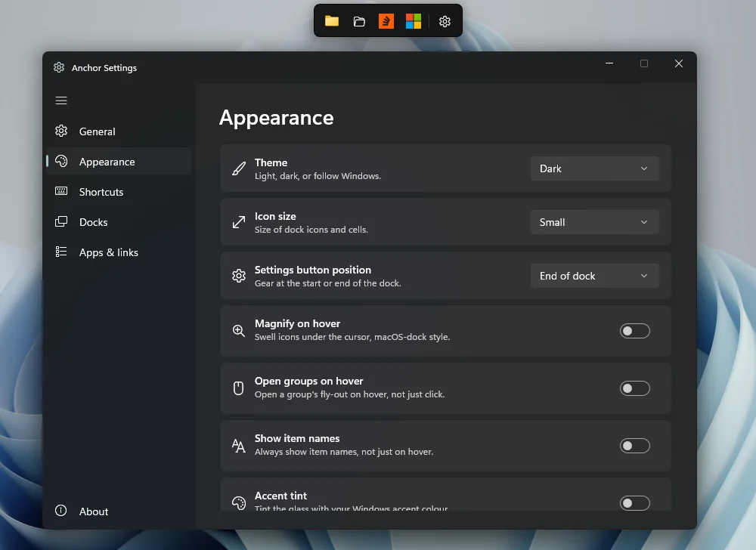Image resolution: width=756 pixels, height=550 pixels.
Task: Open the Apps & links page
Action: pos(119,252)
